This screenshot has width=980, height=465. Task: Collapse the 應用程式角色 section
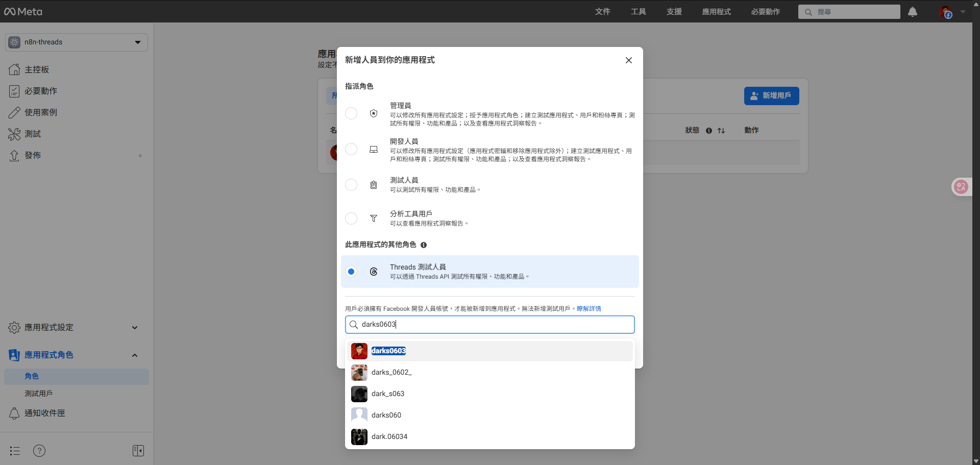(135, 355)
